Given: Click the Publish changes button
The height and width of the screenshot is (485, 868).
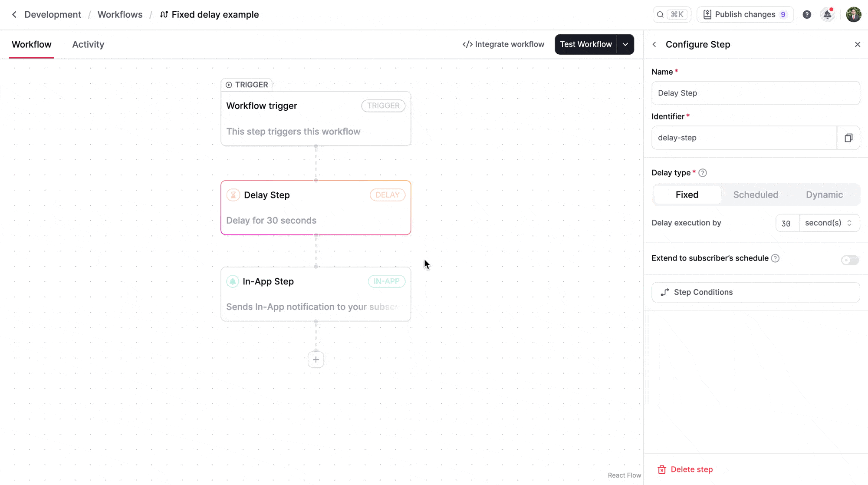Looking at the screenshot, I should point(745,14).
